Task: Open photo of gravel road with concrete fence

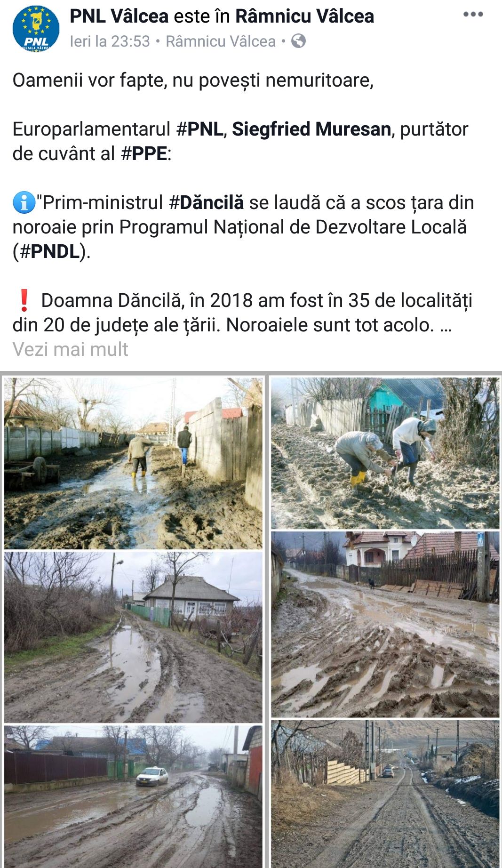Action: pos(385,794)
